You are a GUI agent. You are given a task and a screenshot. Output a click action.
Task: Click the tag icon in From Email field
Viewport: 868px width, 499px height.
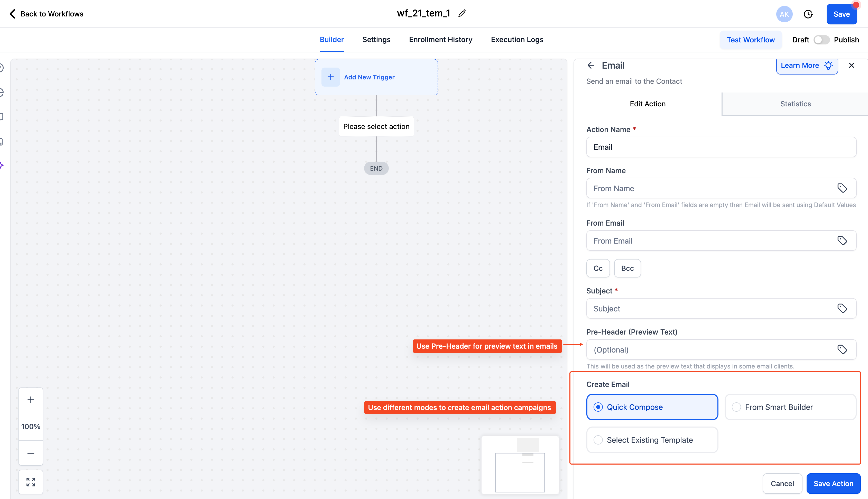coord(842,241)
